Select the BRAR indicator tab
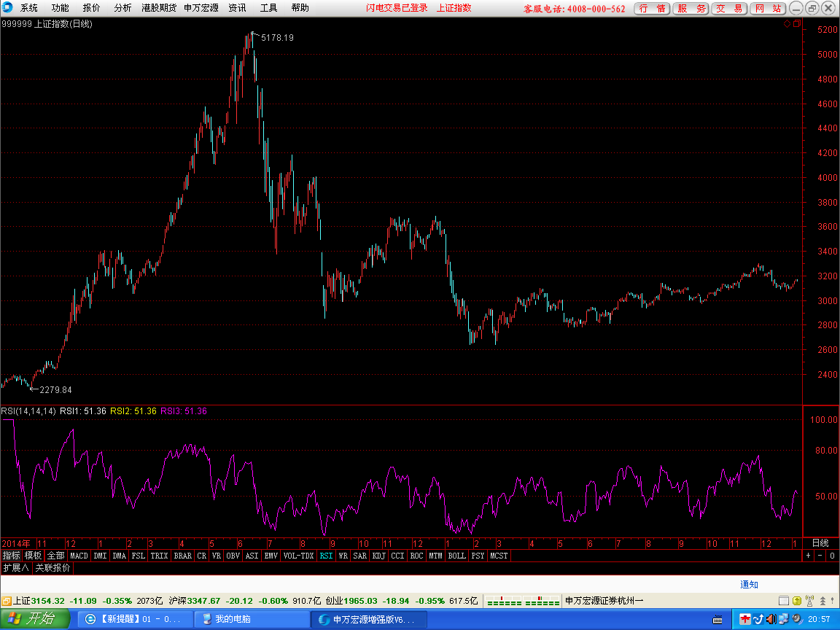The width and height of the screenshot is (840, 630). pos(183,556)
